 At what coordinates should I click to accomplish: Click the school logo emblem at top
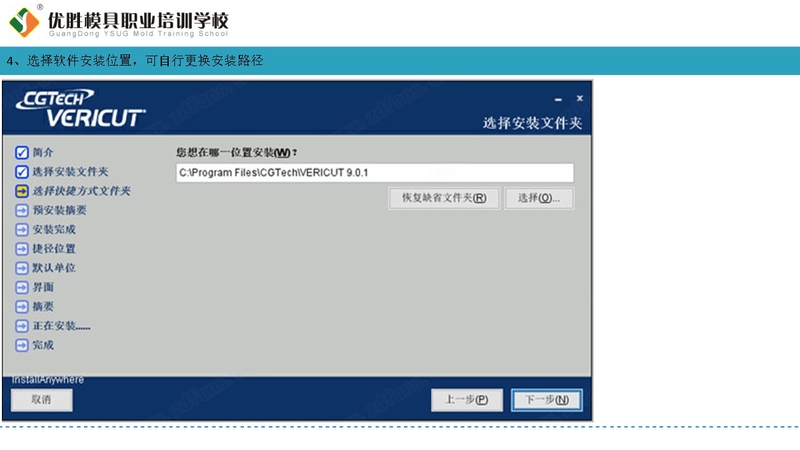(24, 21)
